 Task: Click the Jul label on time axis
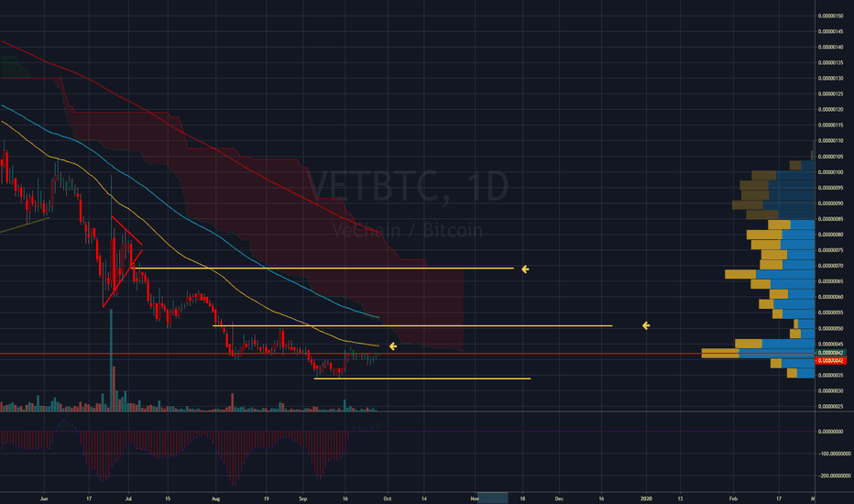128,499
